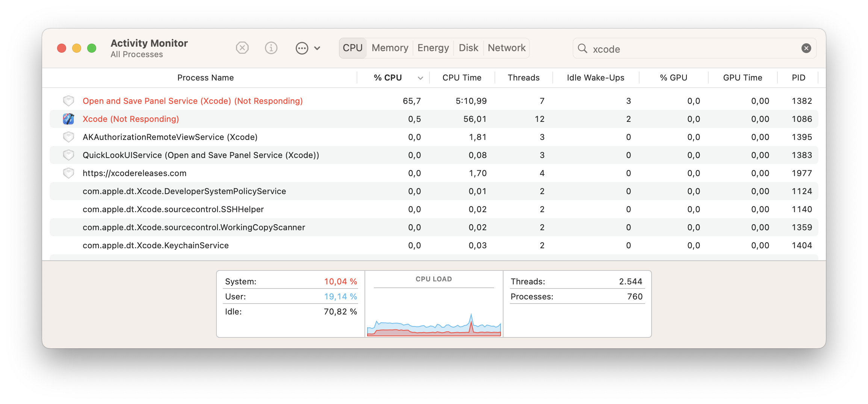Click shield icon beside Open and Save Panel Service

pyautogui.click(x=68, y=101)
